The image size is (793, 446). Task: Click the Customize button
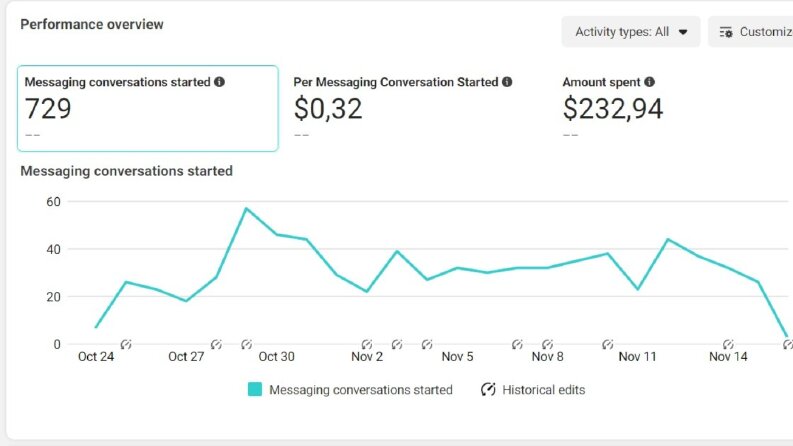point(751,32)
